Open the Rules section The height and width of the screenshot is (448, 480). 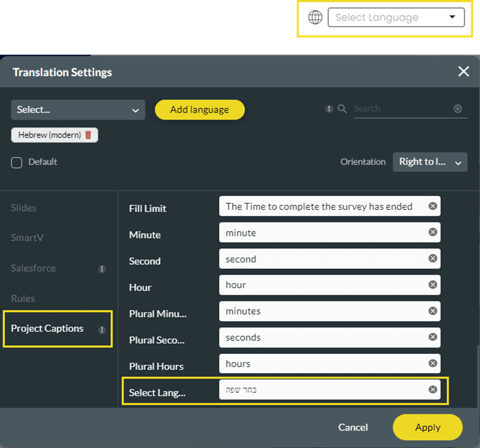pos(23,298)
